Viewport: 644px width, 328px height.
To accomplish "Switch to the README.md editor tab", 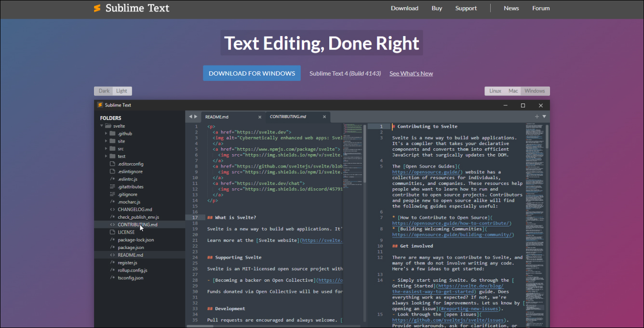I will click(232, 117).
